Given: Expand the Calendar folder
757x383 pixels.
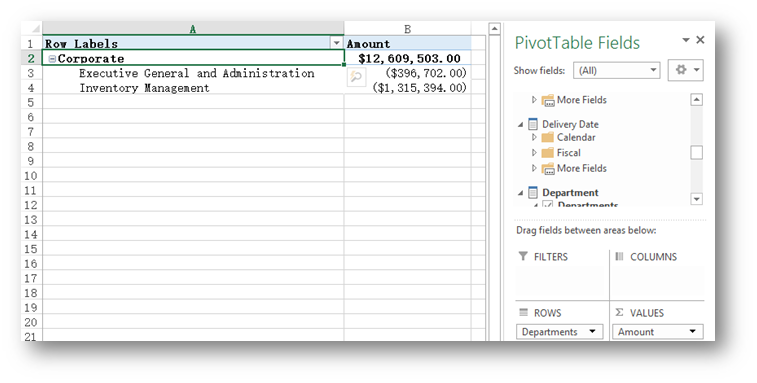Looking at the screenshot, I should click(x=534, y=137).
